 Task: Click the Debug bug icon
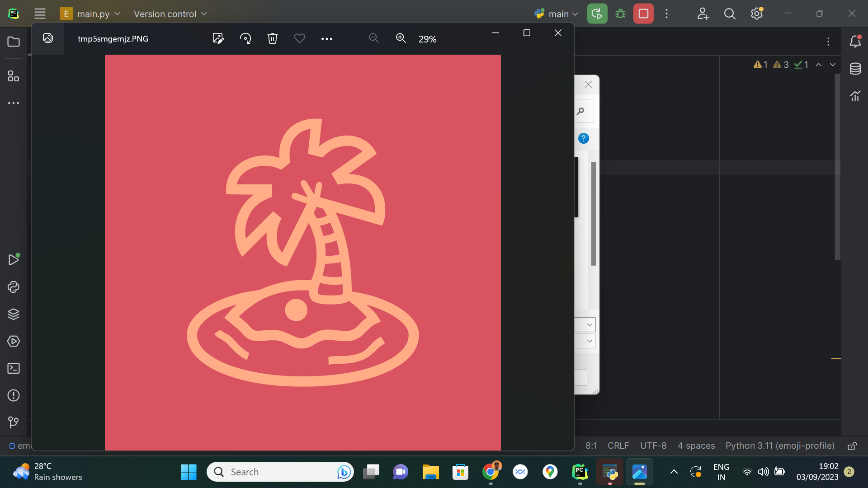620,14
